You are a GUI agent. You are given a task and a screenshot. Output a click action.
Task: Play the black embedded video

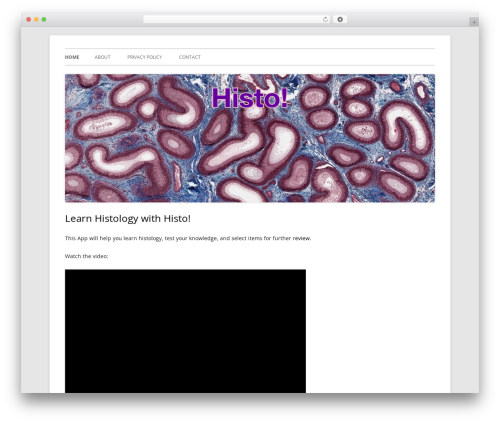pyautogui.click(x=185, y=331)
